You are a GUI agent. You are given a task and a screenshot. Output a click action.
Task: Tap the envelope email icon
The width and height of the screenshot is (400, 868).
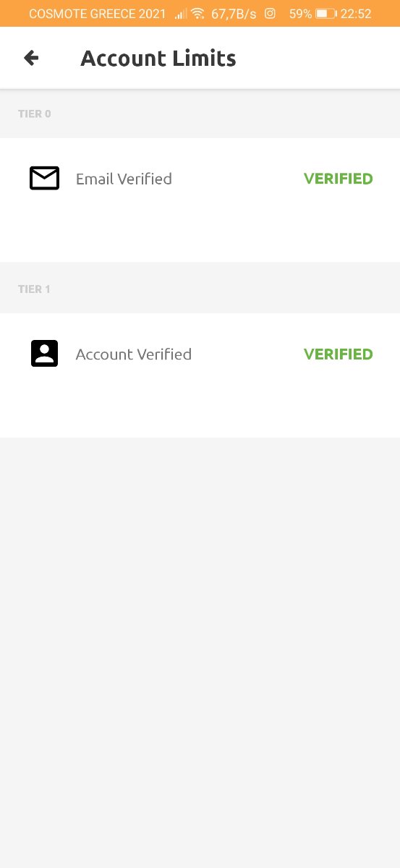click(x=44, y=178)
